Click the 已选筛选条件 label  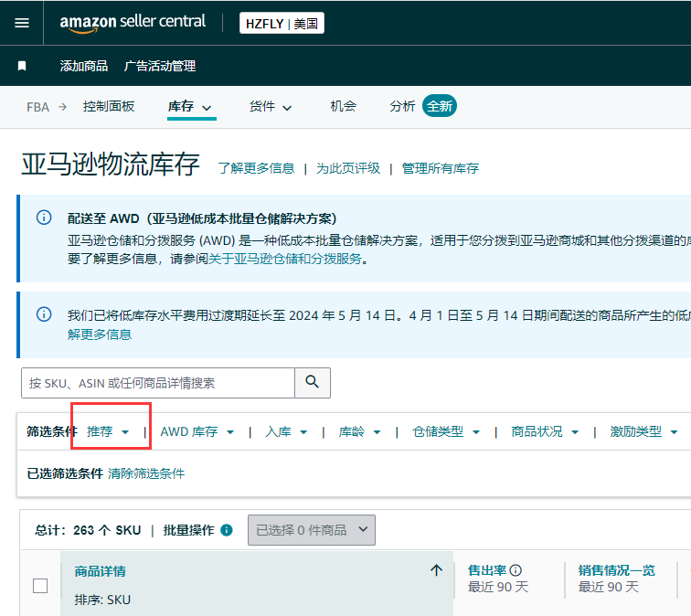(65, 473)
